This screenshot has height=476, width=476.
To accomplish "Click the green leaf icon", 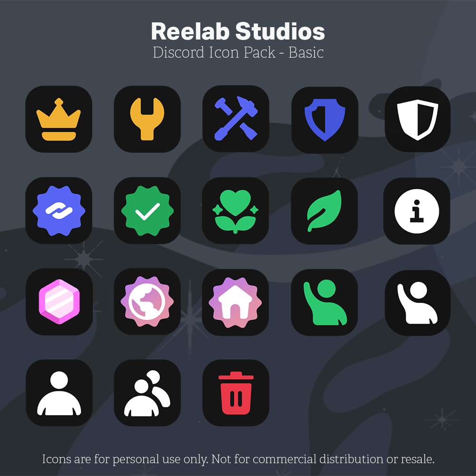I will tap(324, 211).
